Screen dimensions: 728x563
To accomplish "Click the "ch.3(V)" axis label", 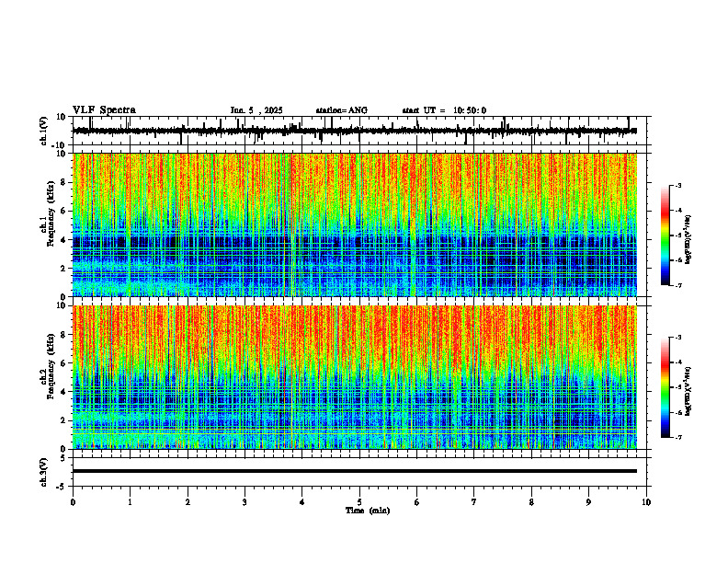I will pyautogui.click(x=44, y=472).
